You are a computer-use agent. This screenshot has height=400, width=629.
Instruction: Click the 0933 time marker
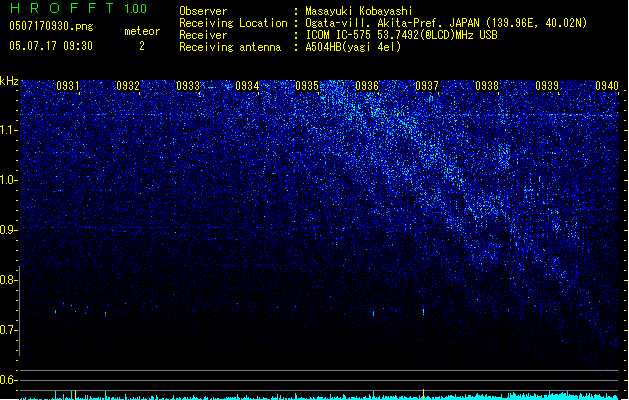[x=188, y=85]
